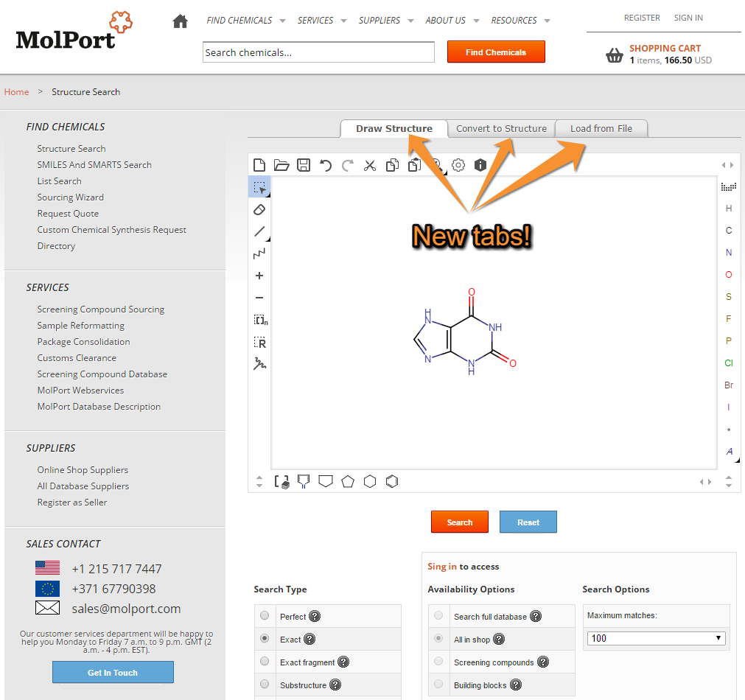Viewport: 745px width, 700px height.
Task: Open Maximum matches dropdown
Action: click(x=656, y=638)
